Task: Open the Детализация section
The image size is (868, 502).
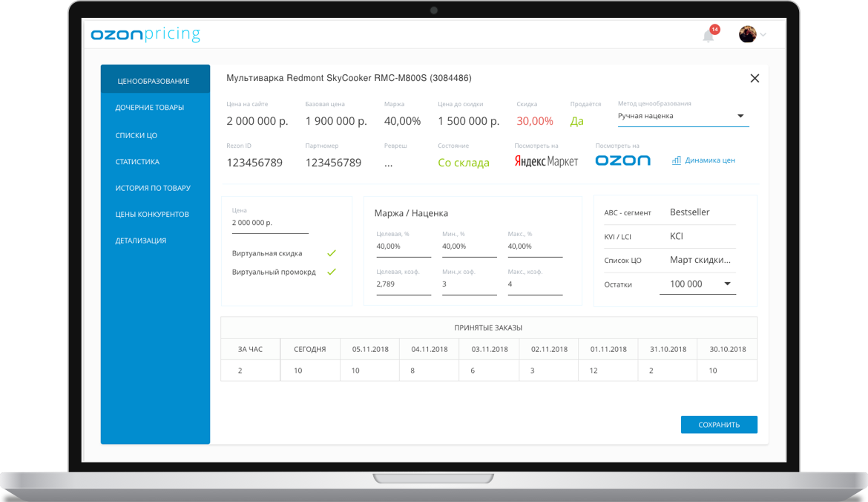Action: (141, 241)
